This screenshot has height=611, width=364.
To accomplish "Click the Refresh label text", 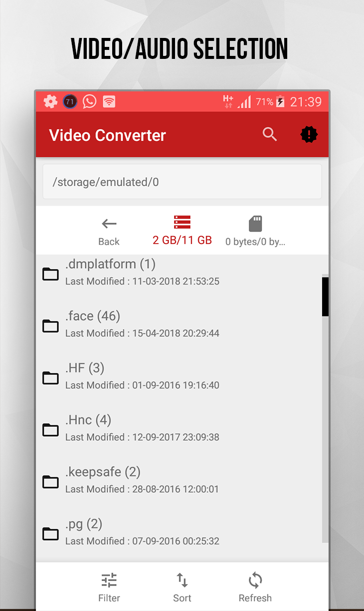I will [255, 598].
